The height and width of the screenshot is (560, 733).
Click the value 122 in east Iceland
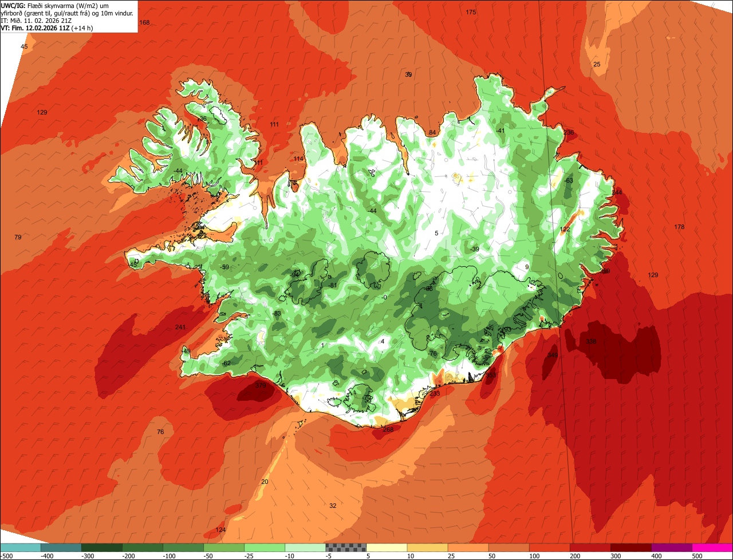click(565, 229)
